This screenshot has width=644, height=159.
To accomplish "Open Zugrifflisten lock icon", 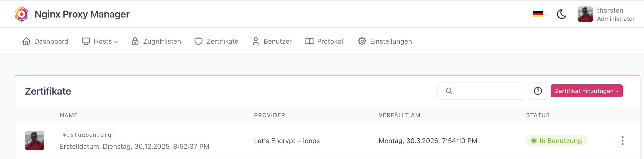I will point(135,41).
